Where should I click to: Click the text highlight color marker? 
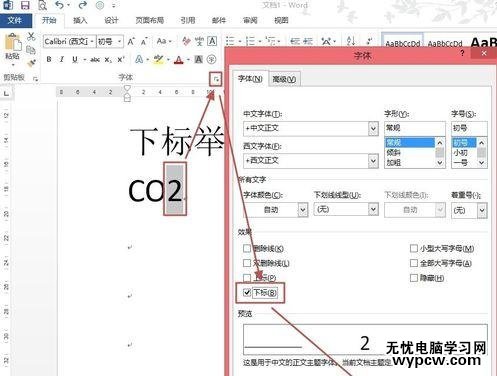coord(158,60)
